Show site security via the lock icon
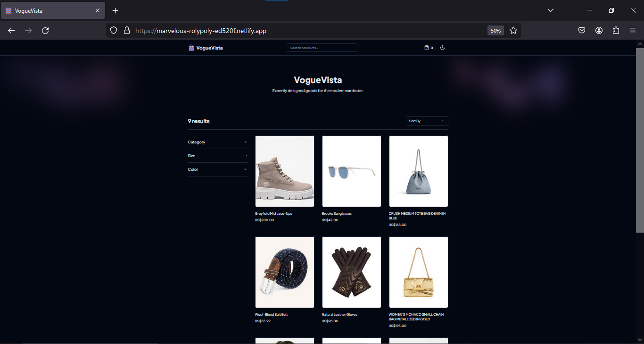The width and height of the screenshot is (644, 344). pyautogui.click(x=126, y=31)
